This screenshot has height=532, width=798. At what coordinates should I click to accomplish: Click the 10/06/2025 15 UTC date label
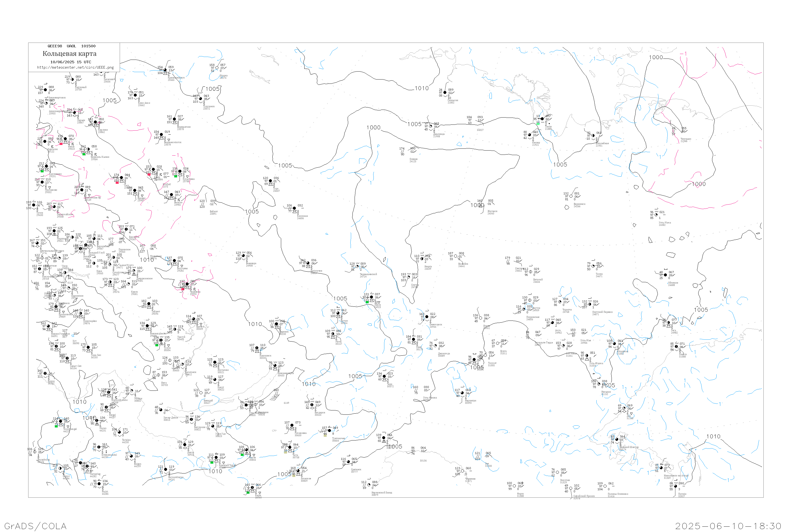click(x=70, y=62)
